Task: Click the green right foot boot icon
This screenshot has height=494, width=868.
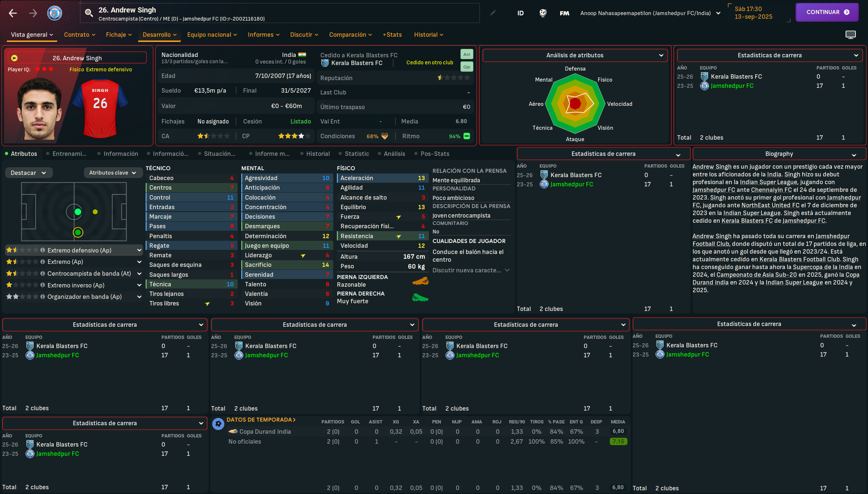Action: [x=420, y=297]
